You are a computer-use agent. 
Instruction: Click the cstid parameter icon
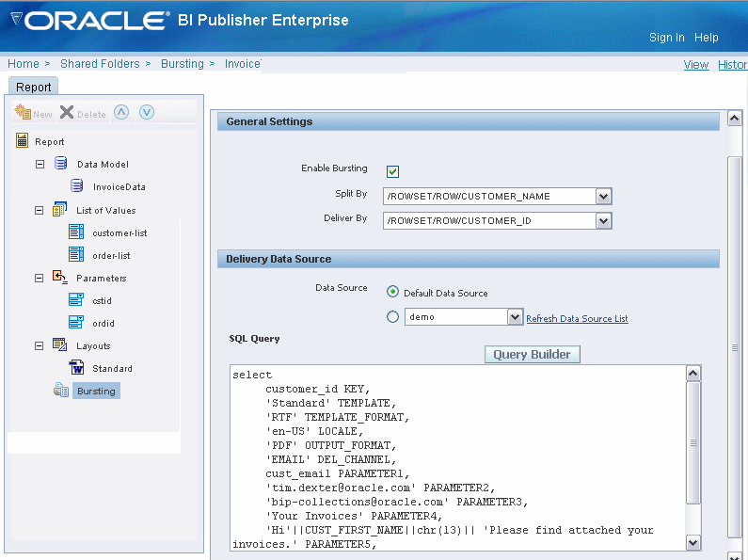click(x=76, y=299)
